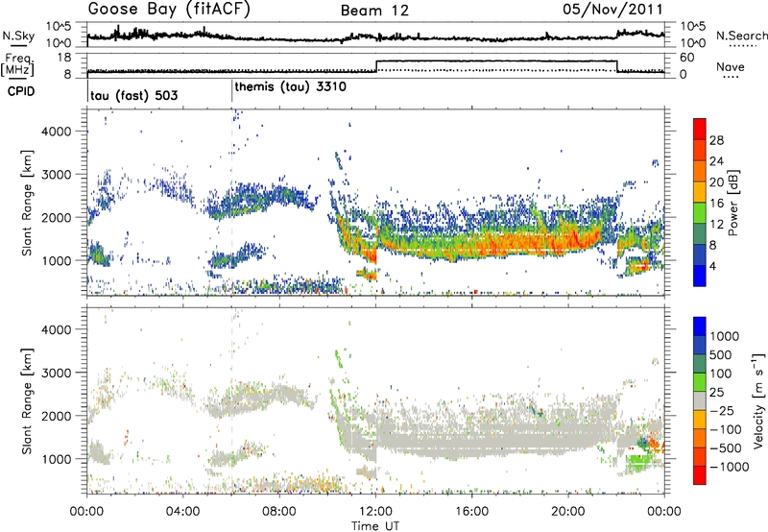Click the '08:00' time axis tick label
Viewport: 768px width, 532px height.
tap(279, 511)
